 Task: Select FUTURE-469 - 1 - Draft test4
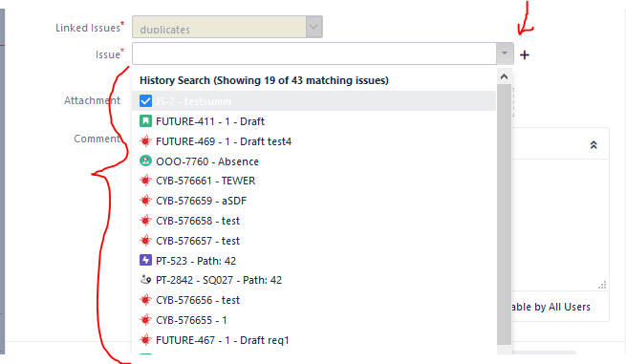(313, 141)
